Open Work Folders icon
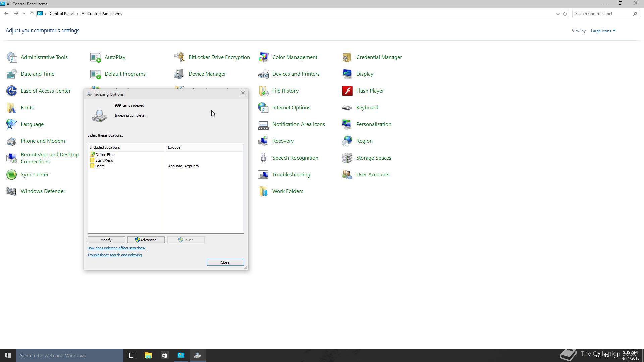The width and height of the screenshot is (644, 362). (x=263, y=191)
